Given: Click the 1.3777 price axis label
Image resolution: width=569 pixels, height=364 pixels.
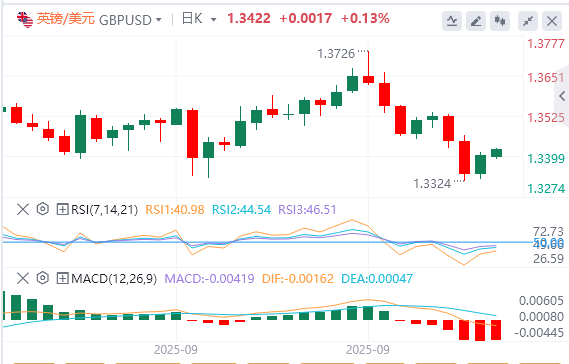Looking at the screenshot, I should click(x=546, y=44).
